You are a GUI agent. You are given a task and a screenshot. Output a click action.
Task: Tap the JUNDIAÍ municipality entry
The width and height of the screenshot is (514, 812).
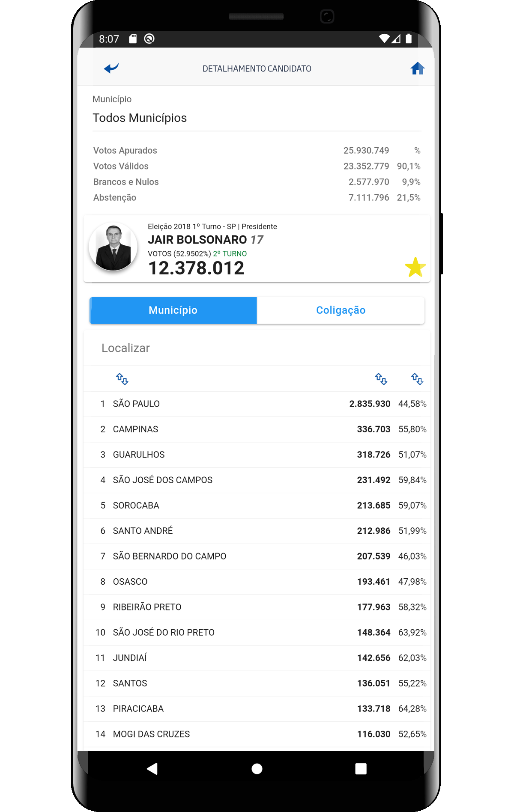click(256, 658)
